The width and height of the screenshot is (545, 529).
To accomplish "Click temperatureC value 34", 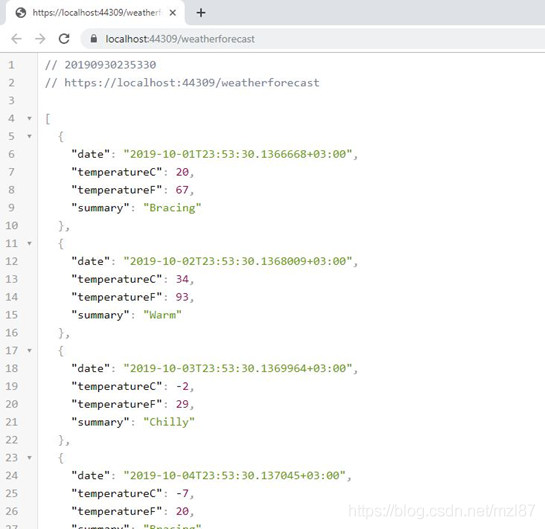I will coord(182,279).
